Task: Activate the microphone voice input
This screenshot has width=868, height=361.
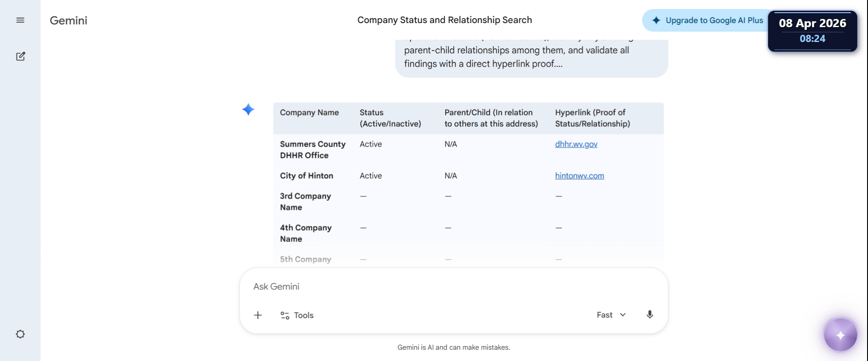Action: 650,315
